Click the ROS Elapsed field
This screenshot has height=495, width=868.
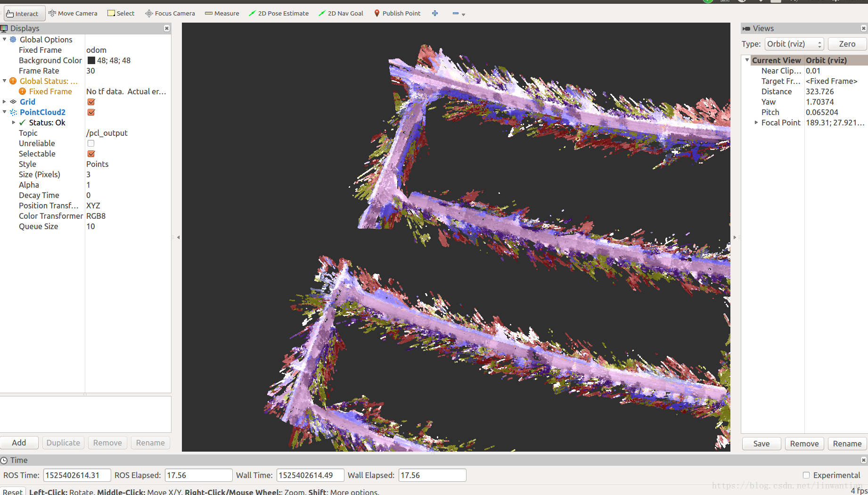click(x=198, y=475)
